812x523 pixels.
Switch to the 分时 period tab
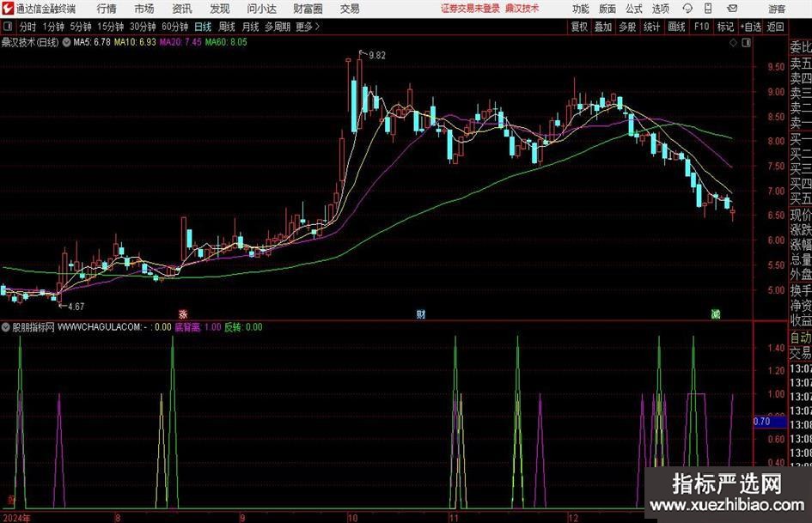[x=27, y=27]
